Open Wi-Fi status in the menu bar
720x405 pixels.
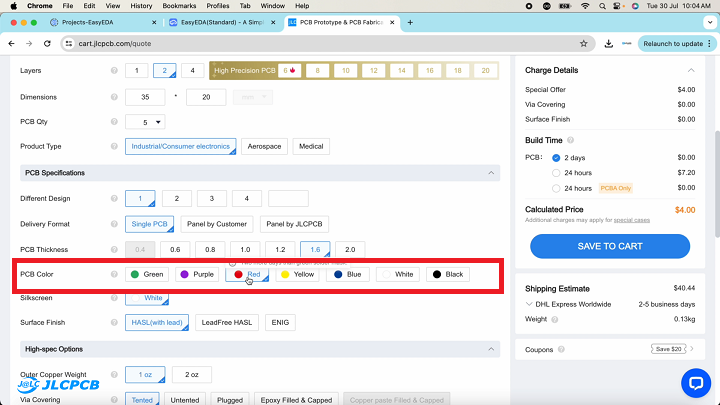[x=585, y=6]
